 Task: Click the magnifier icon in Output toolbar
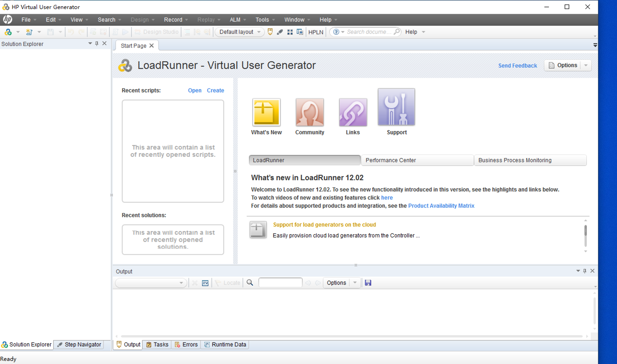click(250, 283)
